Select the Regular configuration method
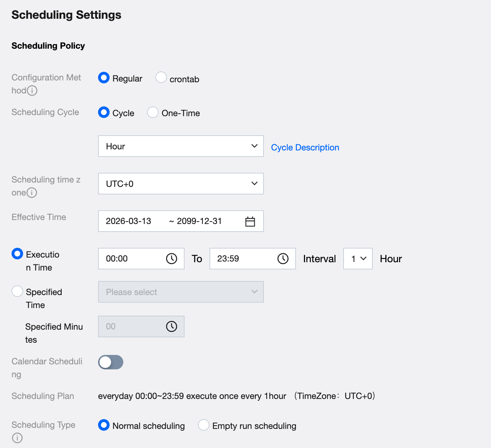The width and height of the screenshot is (491, 448). click(104, 78)
